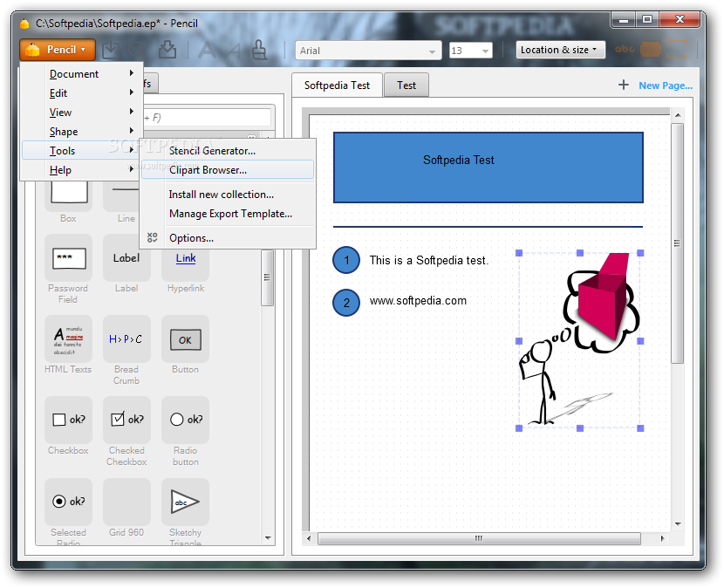
Task: Click the save document toolbar icon
Action: [111, 50]
